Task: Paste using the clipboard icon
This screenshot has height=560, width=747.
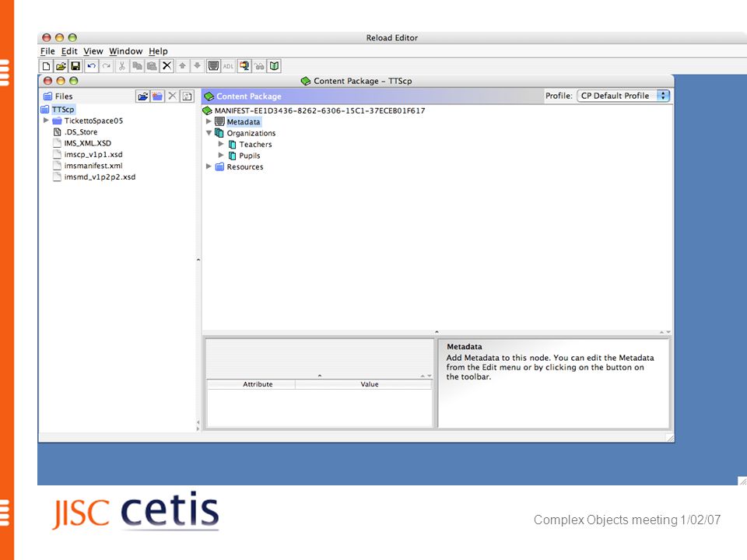Action: 152,66
